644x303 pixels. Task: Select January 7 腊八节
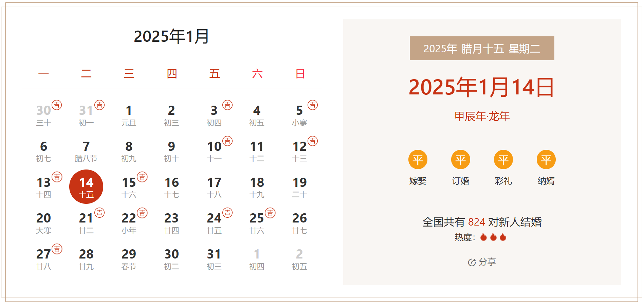click(86, 151)
